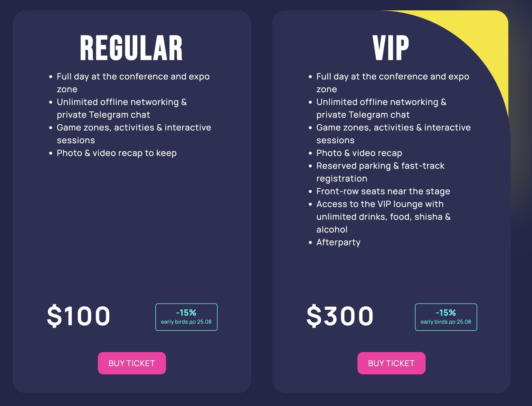Viewport: 532px width, 406px height.
Task: Select VIP's "Game zones, activities" item
Action: coord(393,134)
